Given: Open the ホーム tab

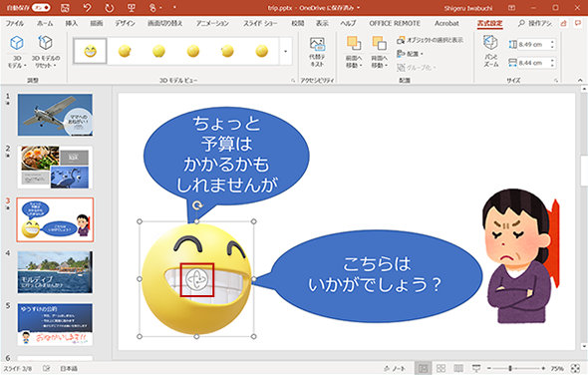Looking at the screenshot, I should pos(45,23).
